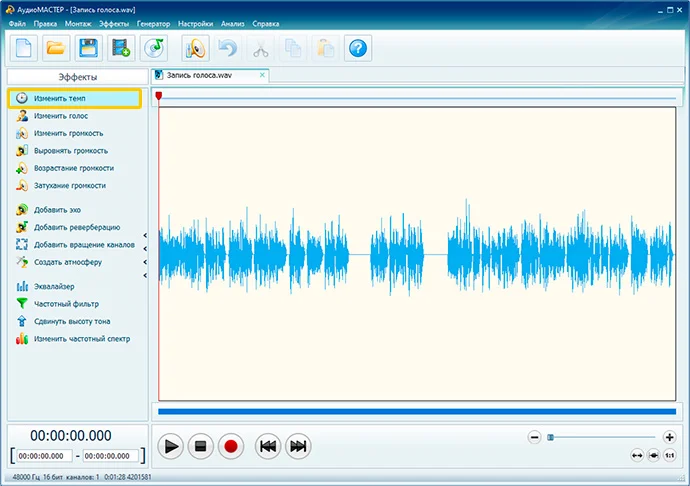Close the Запись голоса.wav tab
The height and width of the screenshot is (486, 690).
262,75
